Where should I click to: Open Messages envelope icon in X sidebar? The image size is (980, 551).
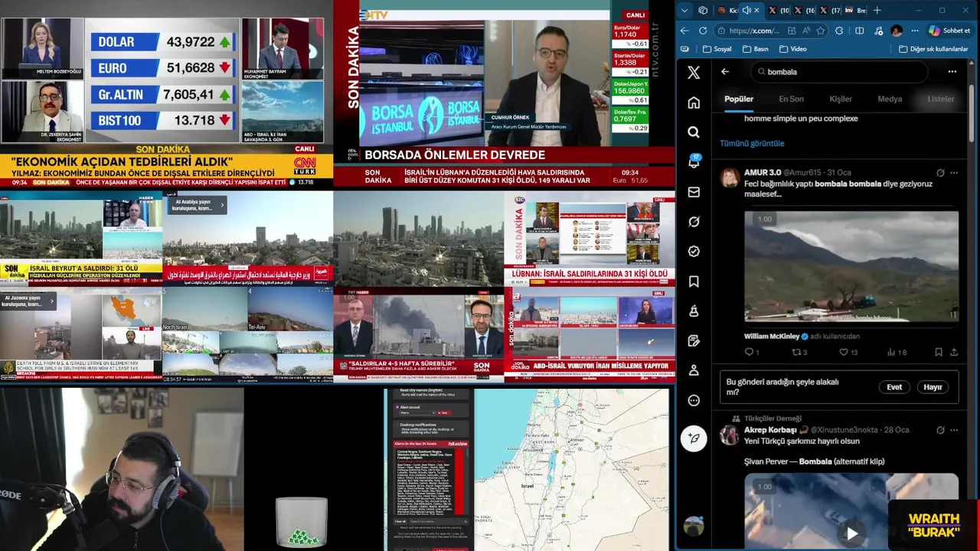(x=694, y=192)
